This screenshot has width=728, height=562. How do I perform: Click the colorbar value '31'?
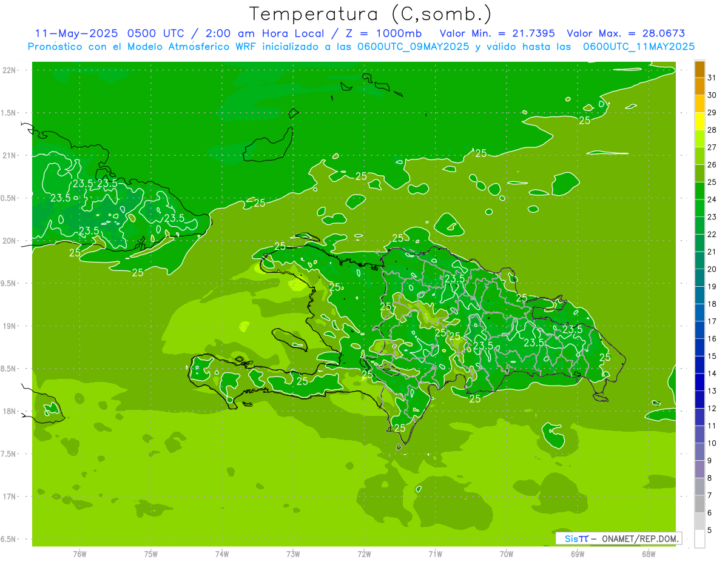(x=712, y=78)
